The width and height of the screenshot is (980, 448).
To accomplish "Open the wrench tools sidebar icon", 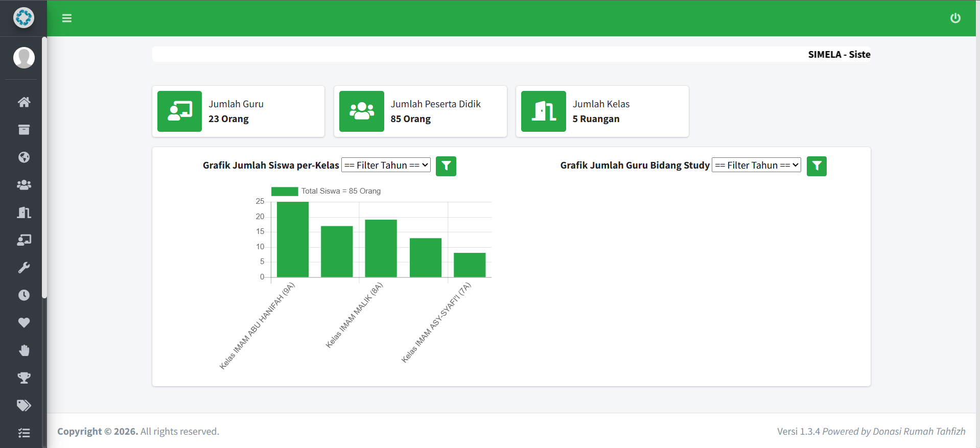I will coord(24,268).
